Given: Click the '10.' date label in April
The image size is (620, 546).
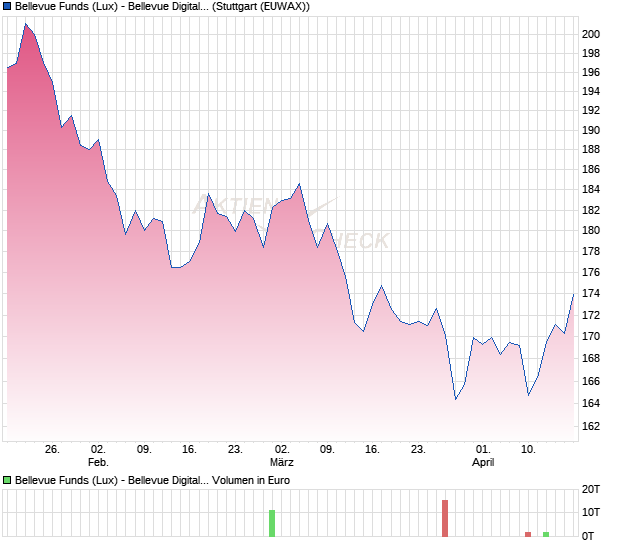Looking at the screenshot, I should point(528,450).
